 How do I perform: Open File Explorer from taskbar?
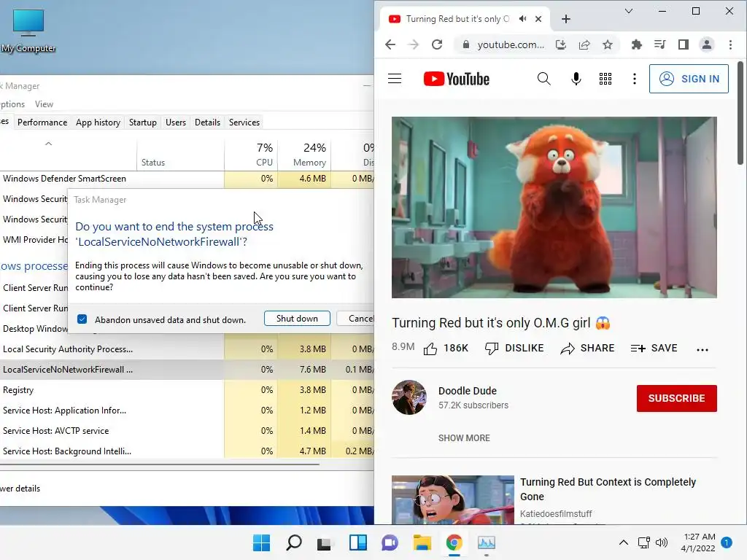pos(422,542)
